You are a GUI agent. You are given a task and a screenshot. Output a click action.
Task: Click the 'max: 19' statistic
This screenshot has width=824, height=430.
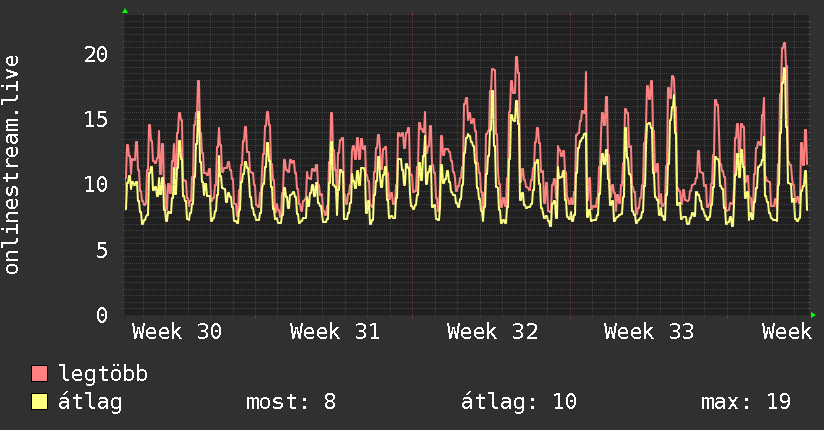tap(746, 402)
